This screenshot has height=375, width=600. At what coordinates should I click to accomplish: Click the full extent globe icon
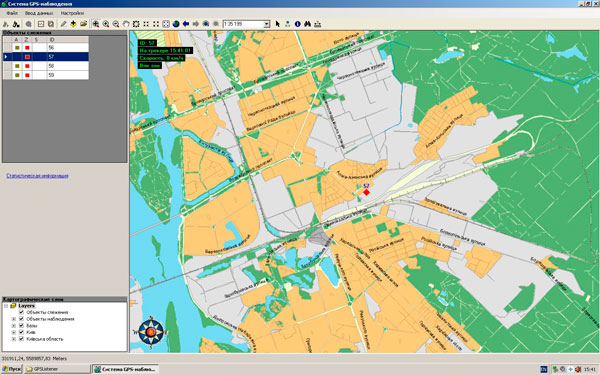point(176,24)
